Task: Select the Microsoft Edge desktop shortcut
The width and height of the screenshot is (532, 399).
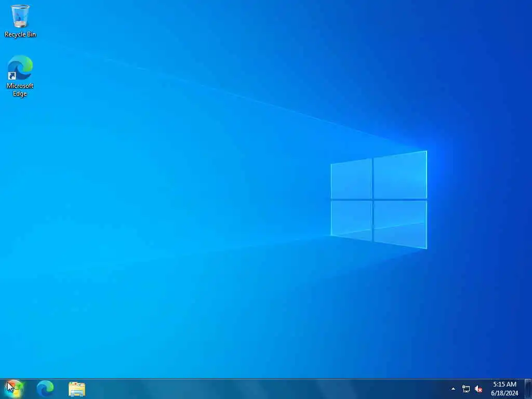Action: click(x=20, y=76)
